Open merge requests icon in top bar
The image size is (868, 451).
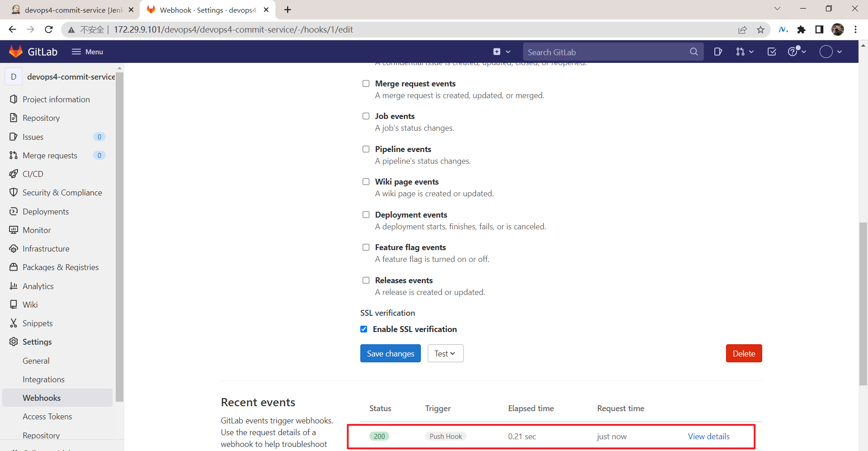pyautogui.click(x=740, y=52)
